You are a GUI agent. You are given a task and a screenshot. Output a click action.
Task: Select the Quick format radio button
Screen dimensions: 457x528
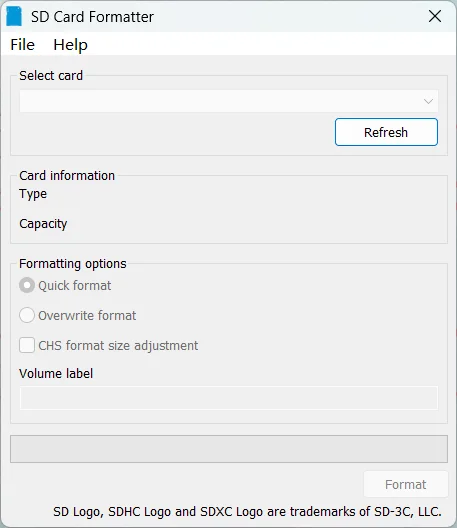coord(27,285)
